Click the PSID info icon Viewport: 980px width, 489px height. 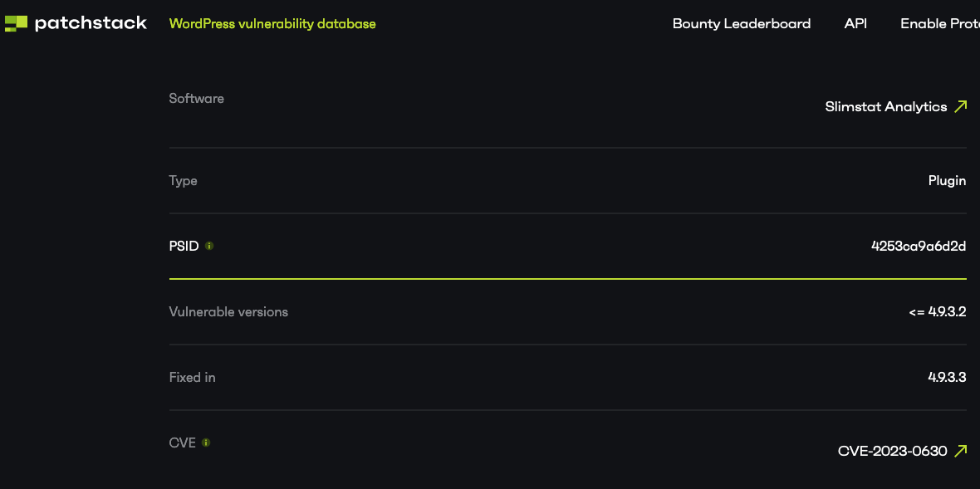209,246
